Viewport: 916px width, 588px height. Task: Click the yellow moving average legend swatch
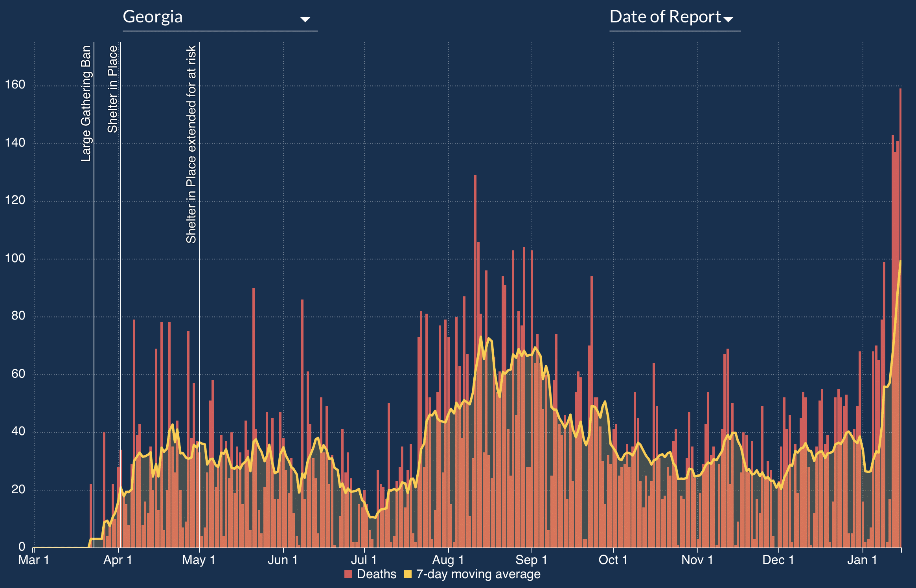click(408, 574)
